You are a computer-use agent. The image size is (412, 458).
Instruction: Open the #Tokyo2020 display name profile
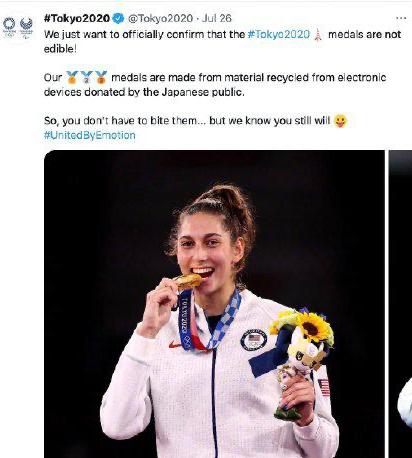click(x=77, y=18)
